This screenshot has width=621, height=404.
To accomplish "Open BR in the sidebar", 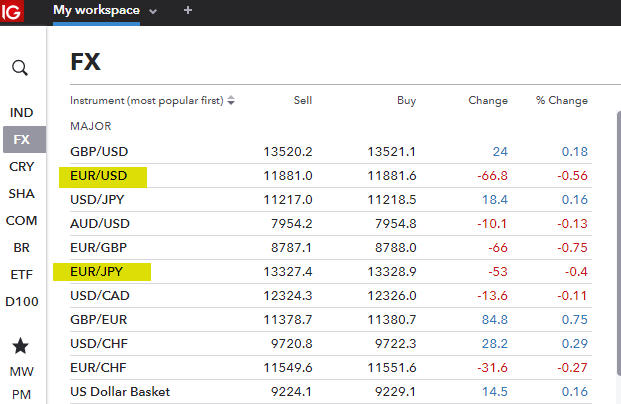I will point(21,248).
